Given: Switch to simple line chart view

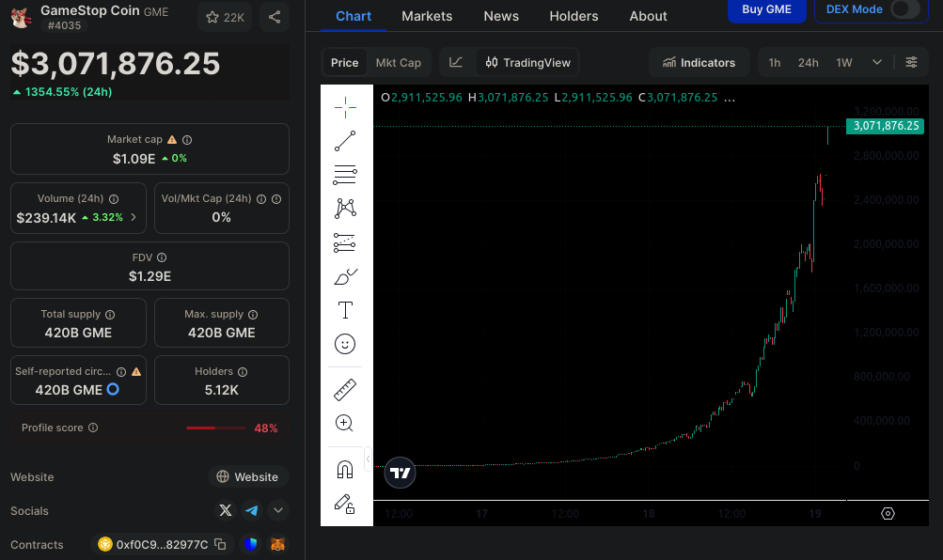Looking at the screenshot, I should pyautogui.click(x=457, y=62).
